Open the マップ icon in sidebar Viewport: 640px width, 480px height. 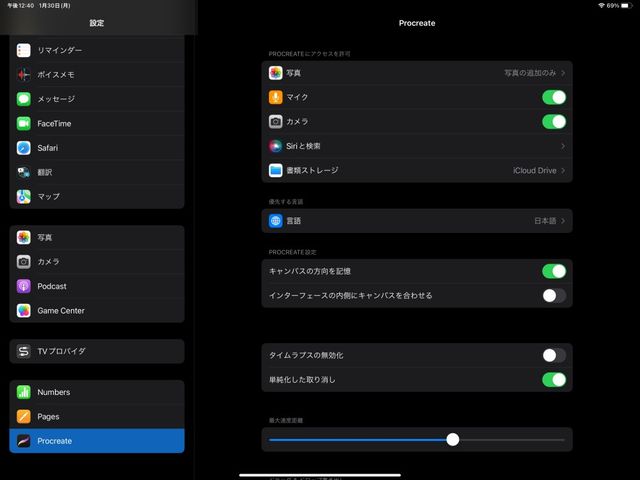(24, 197)
